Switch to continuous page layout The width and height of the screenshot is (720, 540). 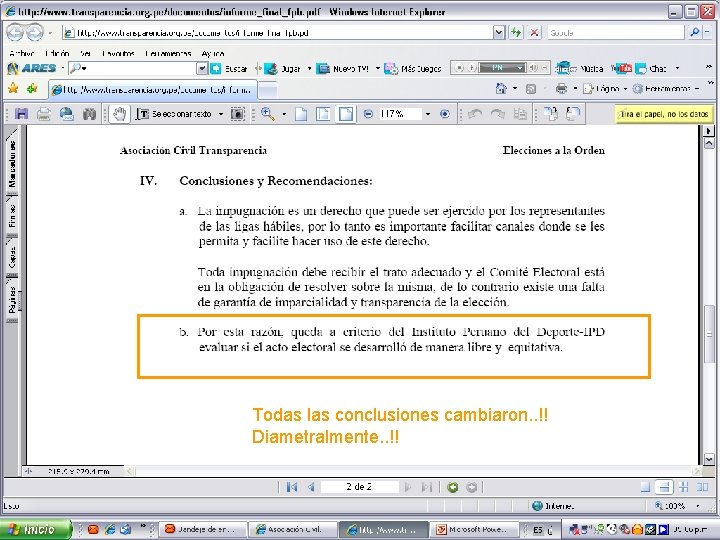tap(664, 487)
